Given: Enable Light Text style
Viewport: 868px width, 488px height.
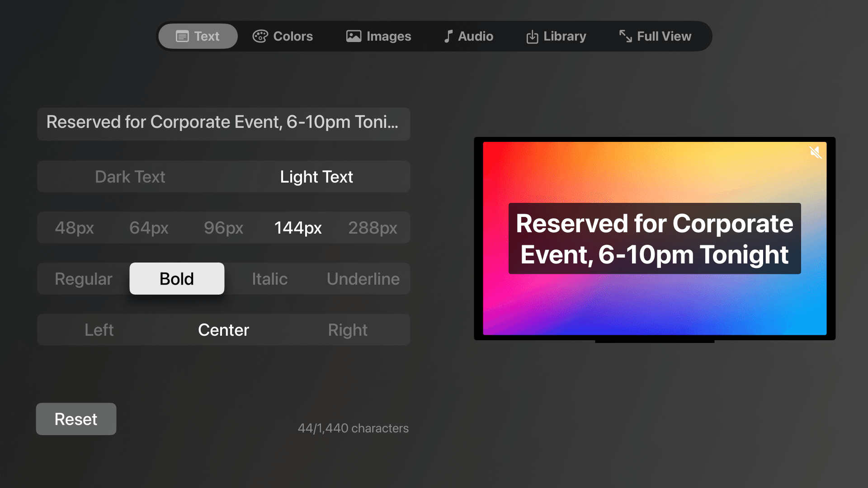Looking at the screenshot, I should [316, 176].
